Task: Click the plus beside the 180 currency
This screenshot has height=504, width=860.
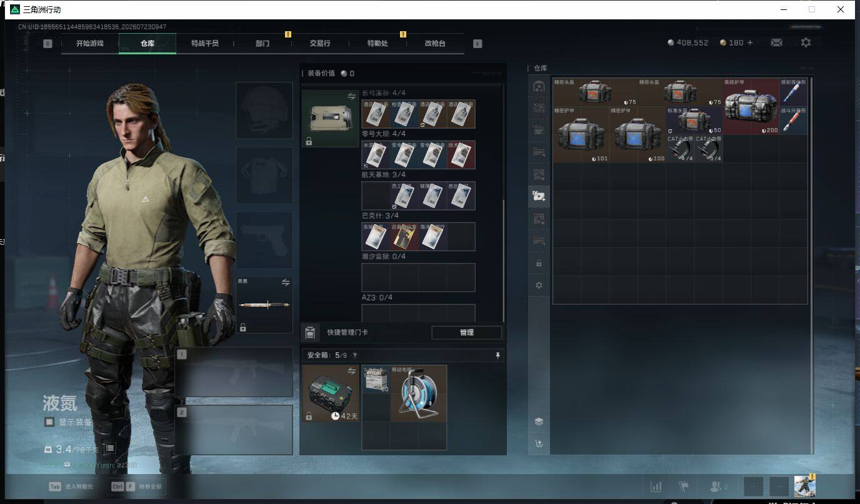Action: click(750, 42)
